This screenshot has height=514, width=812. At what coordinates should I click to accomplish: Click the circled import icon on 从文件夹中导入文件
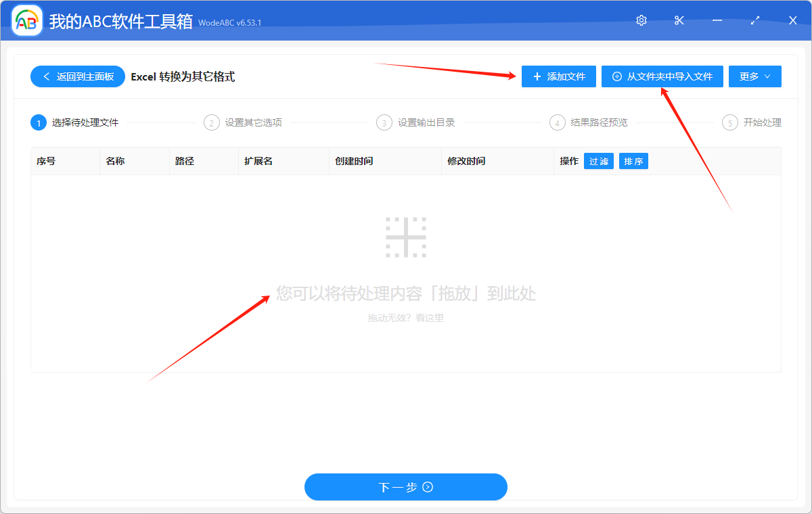click(x=616, y=76)
